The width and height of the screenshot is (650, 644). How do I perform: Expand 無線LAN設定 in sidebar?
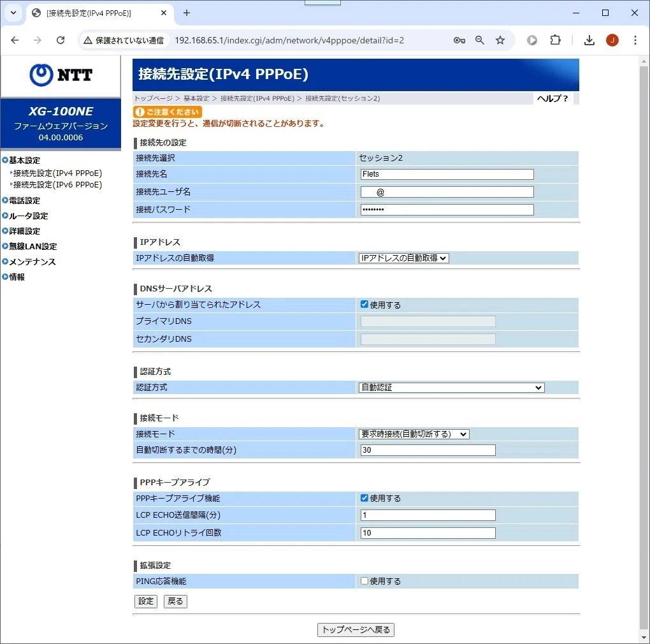[29, 246]
